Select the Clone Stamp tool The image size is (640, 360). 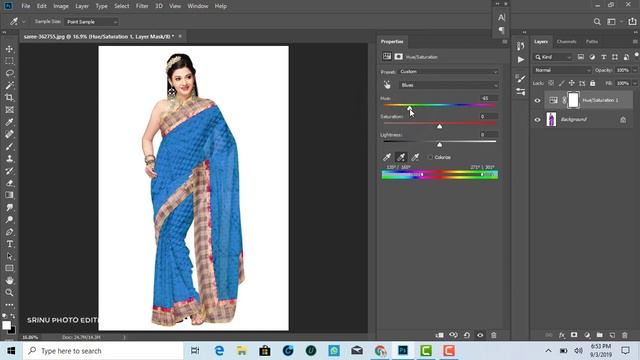[9, 159]
